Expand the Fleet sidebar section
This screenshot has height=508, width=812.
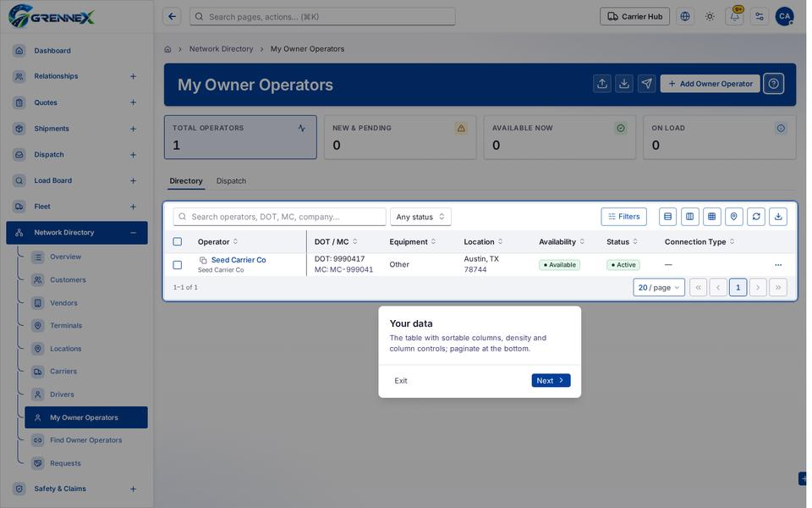(x=133, y=207)
